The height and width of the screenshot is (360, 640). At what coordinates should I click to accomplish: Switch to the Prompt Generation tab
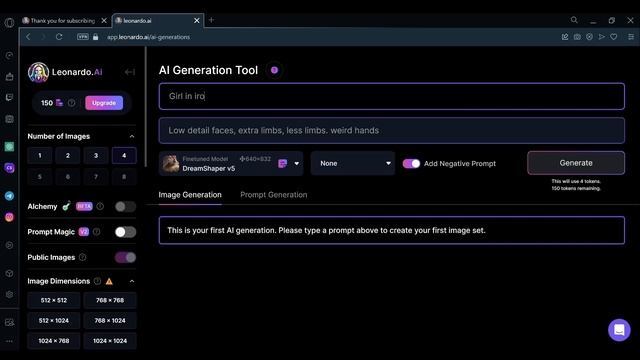click(273, 195)
